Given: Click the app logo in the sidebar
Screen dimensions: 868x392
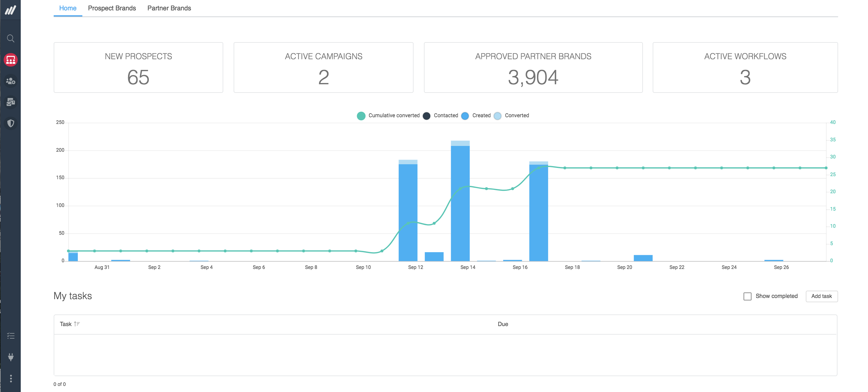Looking at the screenshot, I should (x=10, y=10).
